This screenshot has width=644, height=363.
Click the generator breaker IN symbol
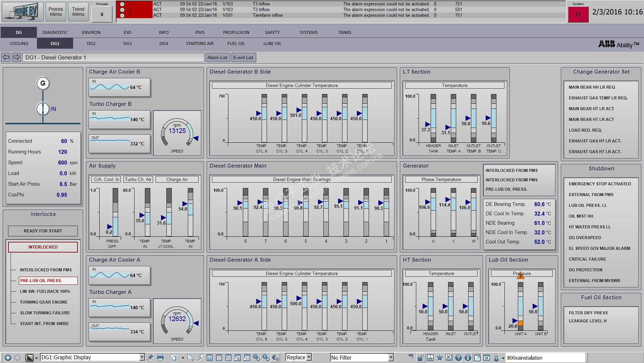(43, 108)
